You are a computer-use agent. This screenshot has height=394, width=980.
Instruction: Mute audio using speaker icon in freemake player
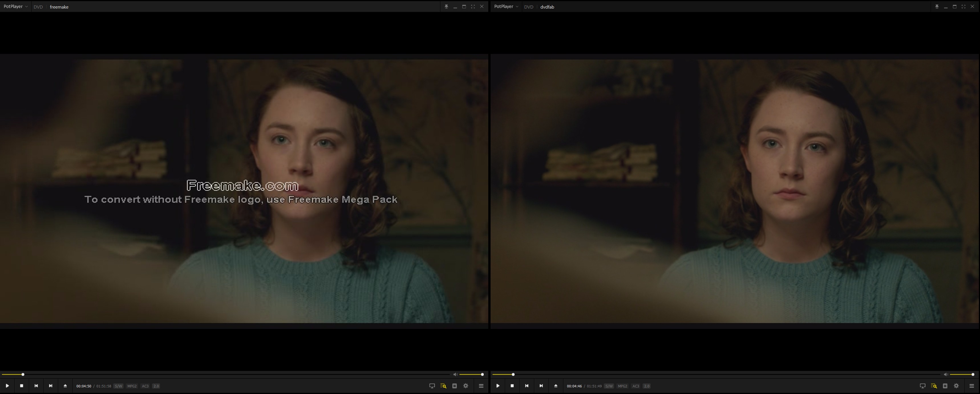tap(455, 375)
